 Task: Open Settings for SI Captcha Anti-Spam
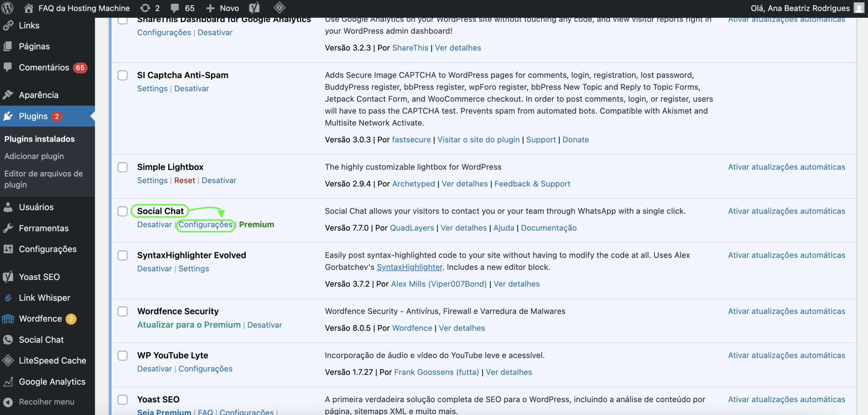(152, 88)
